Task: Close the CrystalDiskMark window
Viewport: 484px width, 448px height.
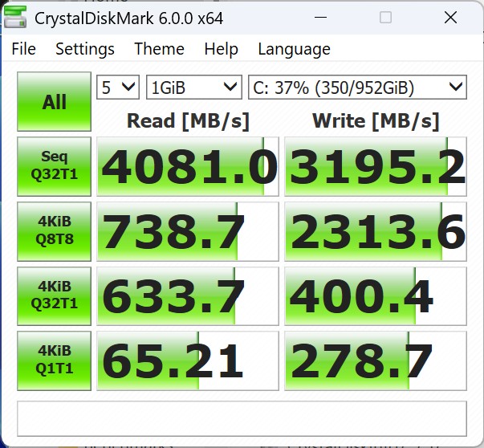Action: click(x=450, y=18)
